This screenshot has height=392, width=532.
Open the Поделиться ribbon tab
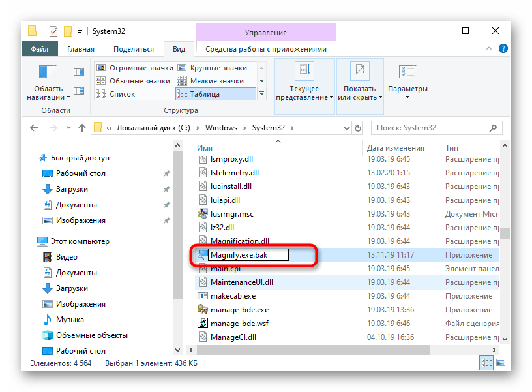(x=134, y=49)
